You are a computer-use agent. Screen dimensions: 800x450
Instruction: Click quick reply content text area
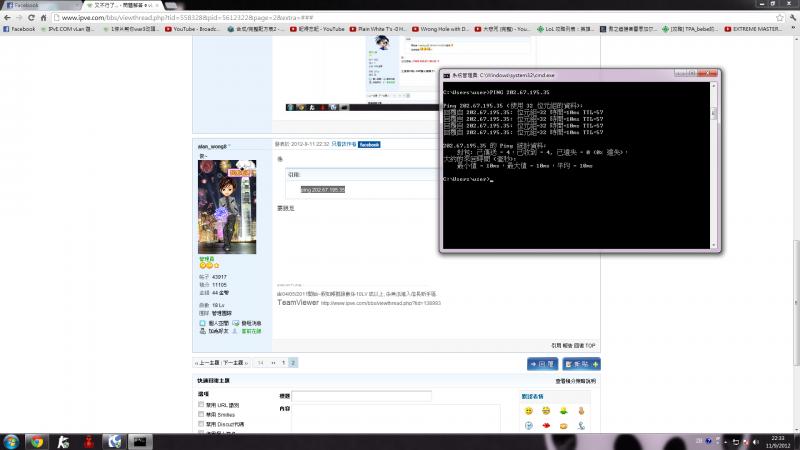[x=395, y=419]
